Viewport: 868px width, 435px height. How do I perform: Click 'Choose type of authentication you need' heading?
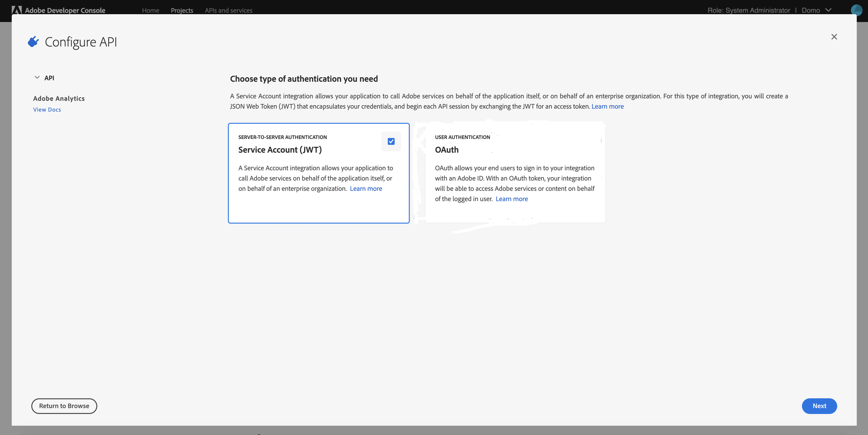pyautogui.click(x=304, y=79)
